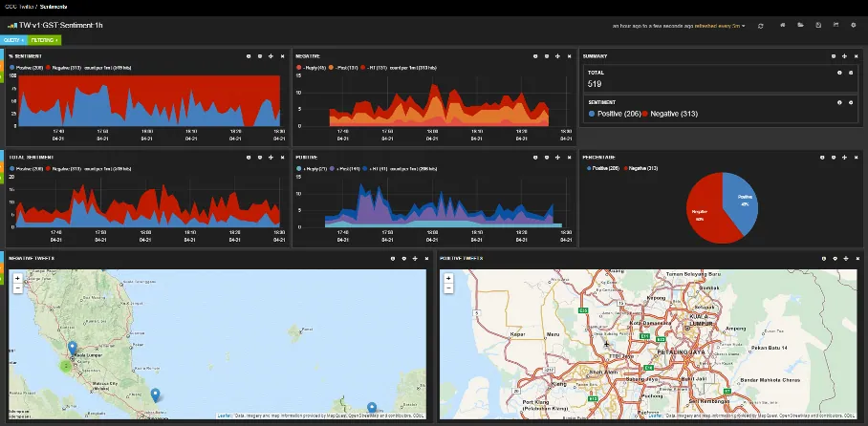Click red Negative color dot in Percentage legend
Image resolution: width=868 pixels, height=426 pixels.
pos(626,168)
